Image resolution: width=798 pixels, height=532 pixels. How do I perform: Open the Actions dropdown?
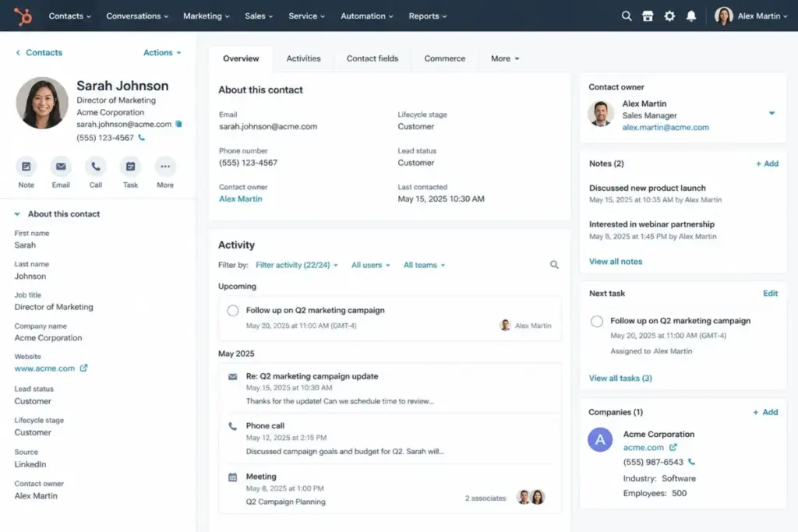click(x=162, y=52)
